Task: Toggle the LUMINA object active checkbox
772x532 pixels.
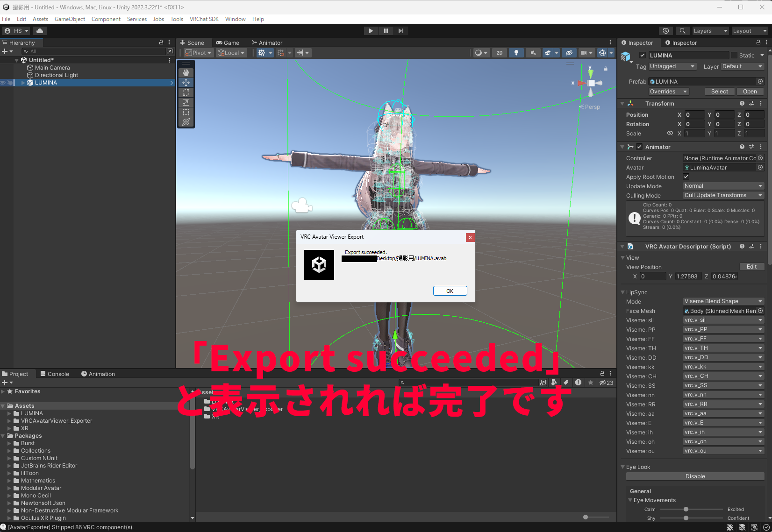Action: 643,55
